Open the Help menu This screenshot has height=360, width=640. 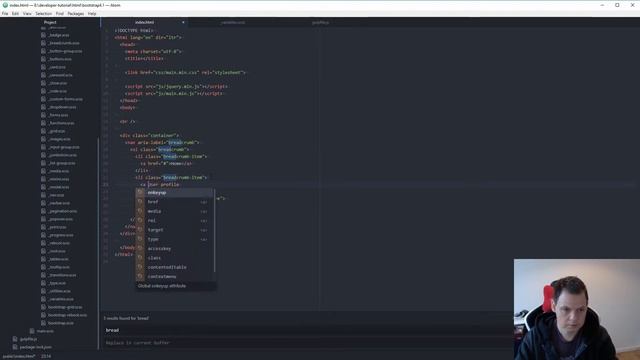pos(92,13)
